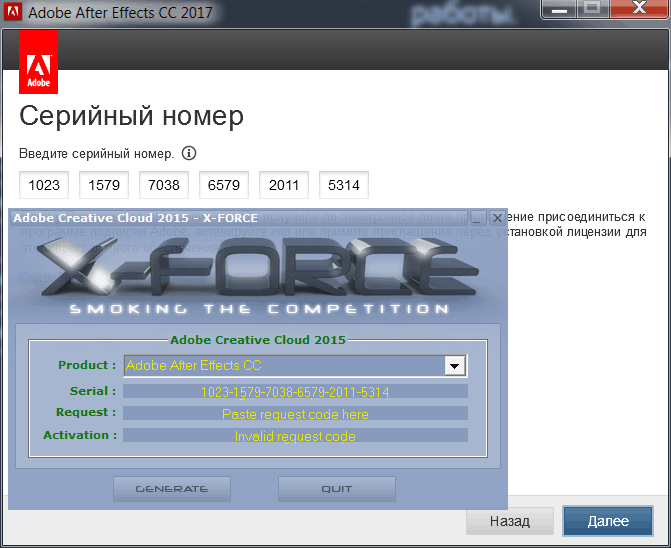Screen dimensions: 671x548
Task: Click the Serial field in X-FORCE
Action: coord(295,391)
